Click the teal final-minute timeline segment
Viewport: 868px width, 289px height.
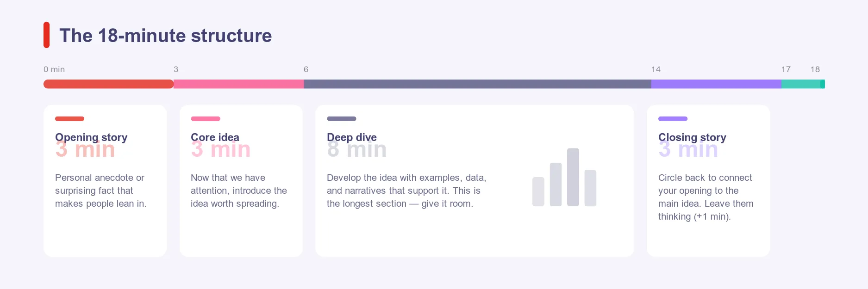pos(802,84)
